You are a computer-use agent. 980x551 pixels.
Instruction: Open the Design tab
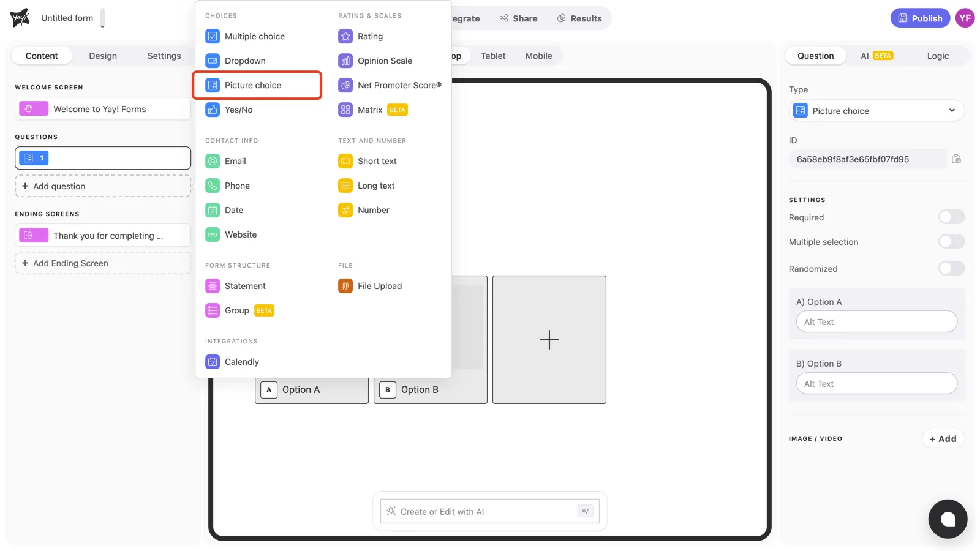click(x=103, y=56)
